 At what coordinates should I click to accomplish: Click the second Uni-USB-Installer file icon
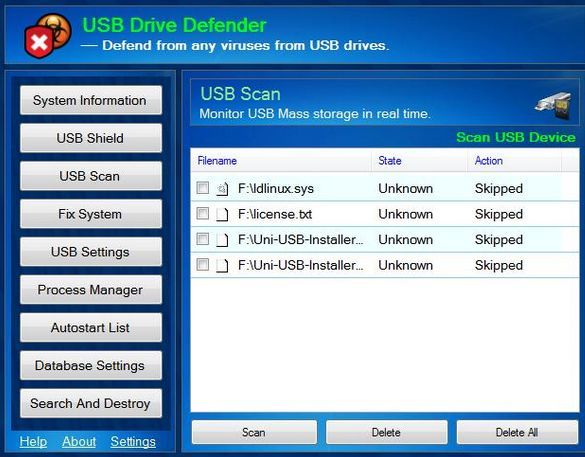click(x=222, y=266)
